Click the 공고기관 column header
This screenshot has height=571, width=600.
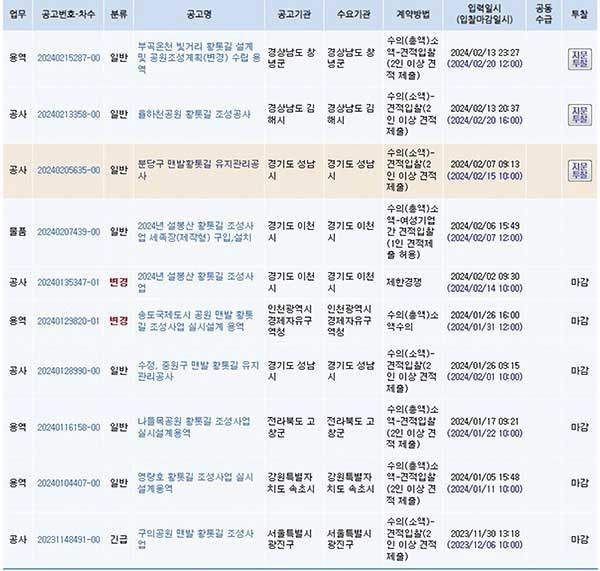[x=294, y=15]
